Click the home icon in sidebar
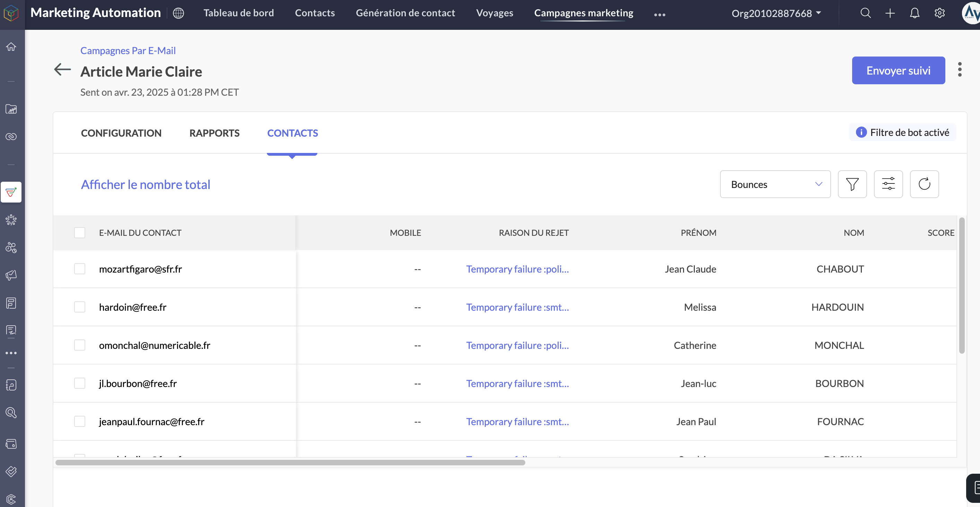980x507 pixels. coord(11,47)
